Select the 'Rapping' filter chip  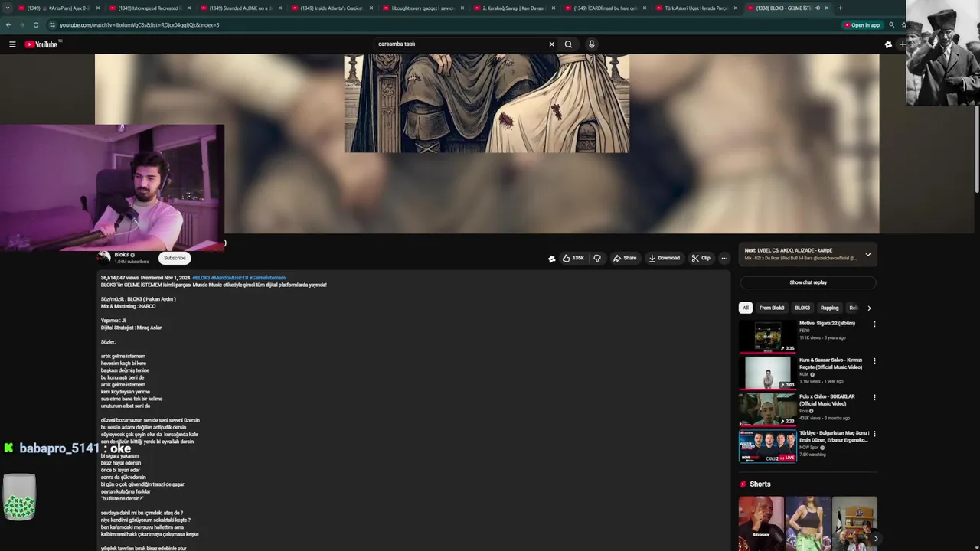830,308
